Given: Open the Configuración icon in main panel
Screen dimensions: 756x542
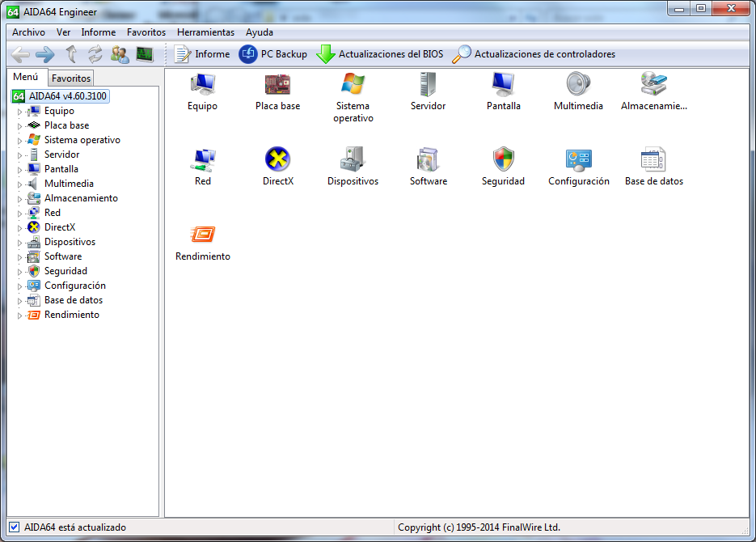Looking at the screenshot, I should click(x=579, y=159).
